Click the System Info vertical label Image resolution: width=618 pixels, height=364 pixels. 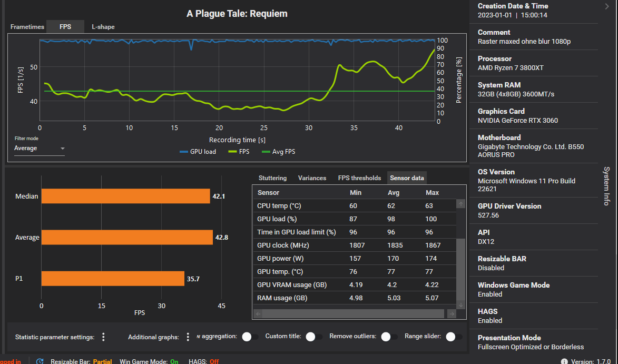606,186
